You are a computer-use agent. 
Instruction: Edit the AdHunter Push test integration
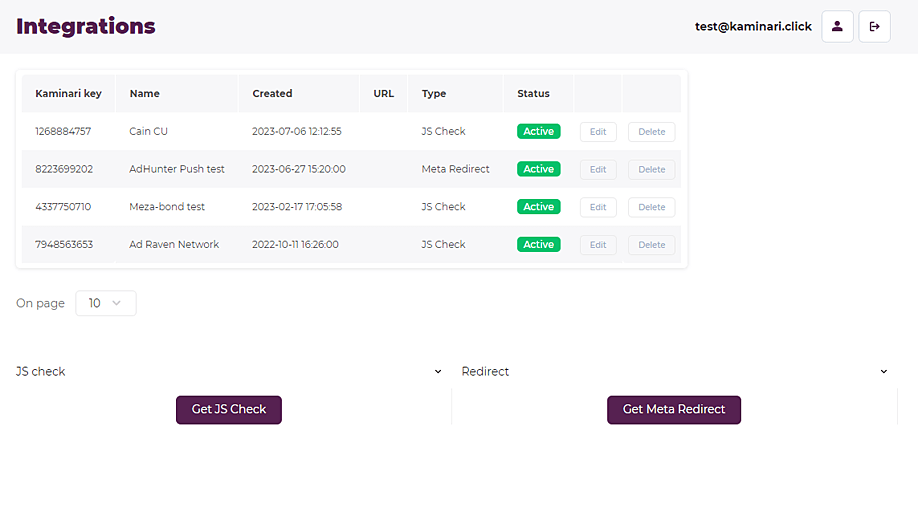pyautogui.click(x=598, y=170)
